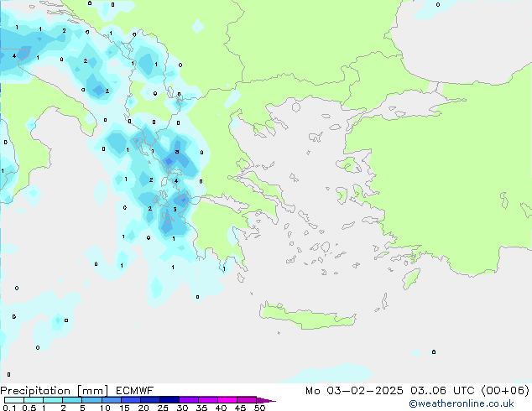Pick the 45–50 mm legend swatch
This screenshot has height=411, width=532.
[246, 400]
